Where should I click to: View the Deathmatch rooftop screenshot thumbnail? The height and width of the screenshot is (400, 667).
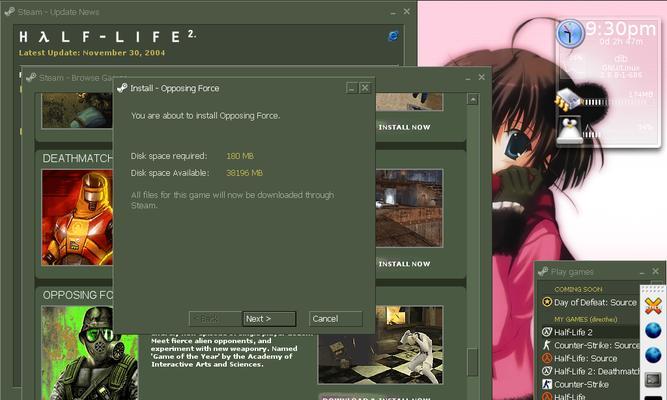tap(409, 208)
